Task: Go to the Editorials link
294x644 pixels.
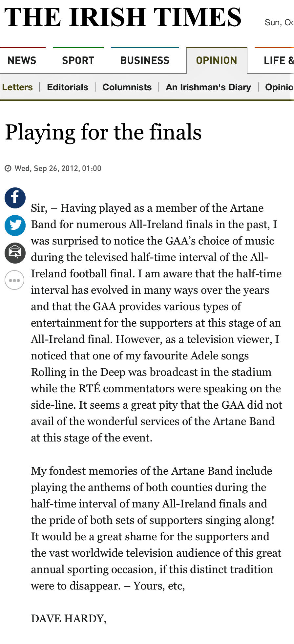Action: pos(68,87)
